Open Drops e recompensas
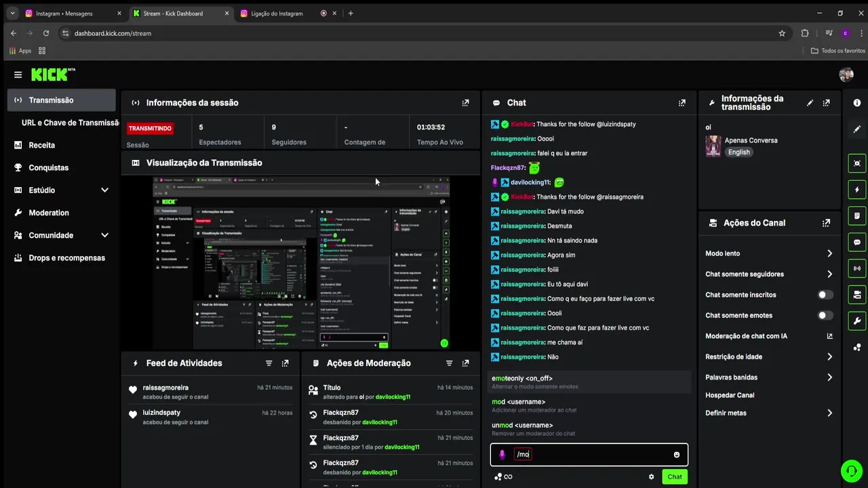 (61, 258)
